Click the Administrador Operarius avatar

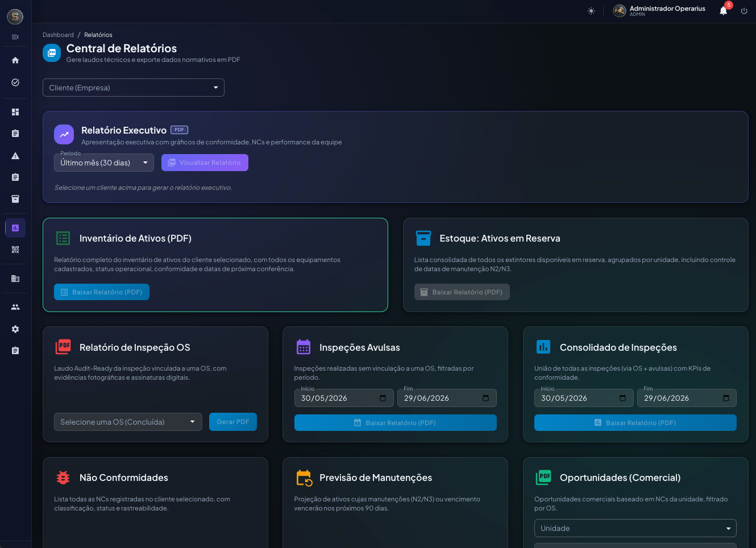point(620,11)
